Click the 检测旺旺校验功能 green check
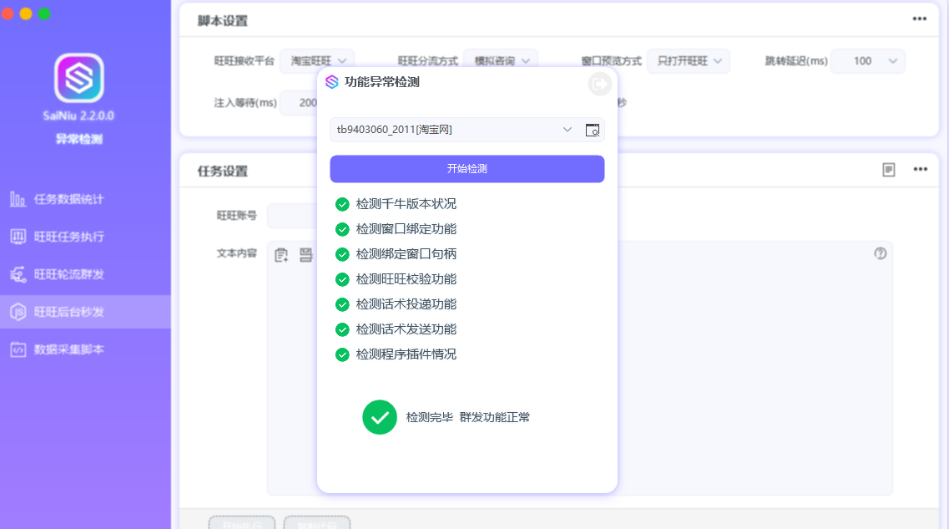 342,279
